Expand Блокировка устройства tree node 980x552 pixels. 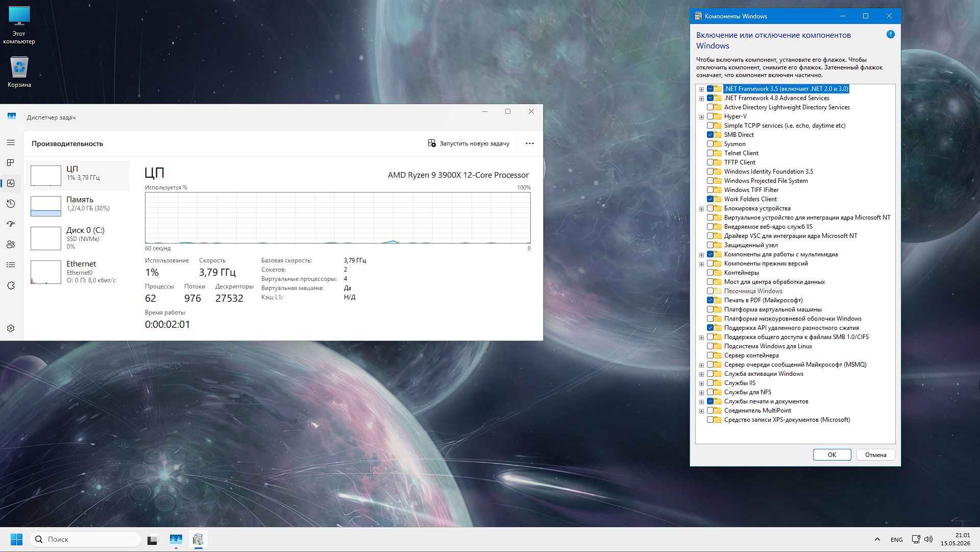click(x=701, y=209)
